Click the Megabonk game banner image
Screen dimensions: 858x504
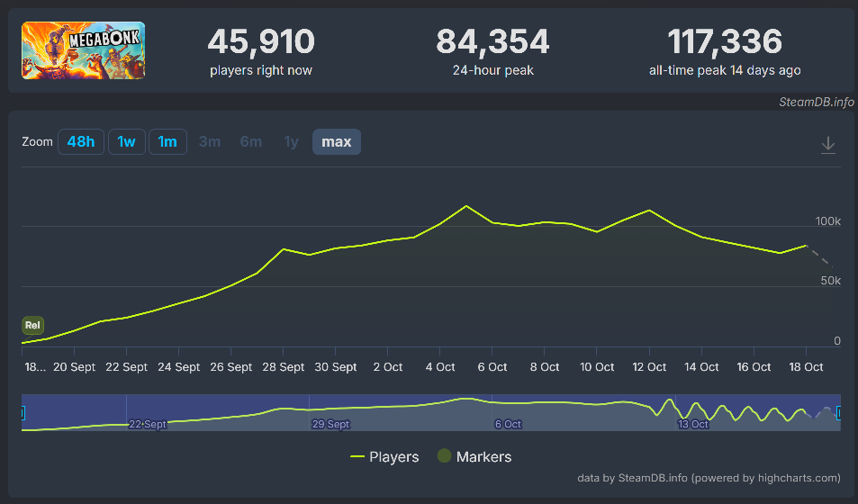pyautogui.click(x=83, y=50)
